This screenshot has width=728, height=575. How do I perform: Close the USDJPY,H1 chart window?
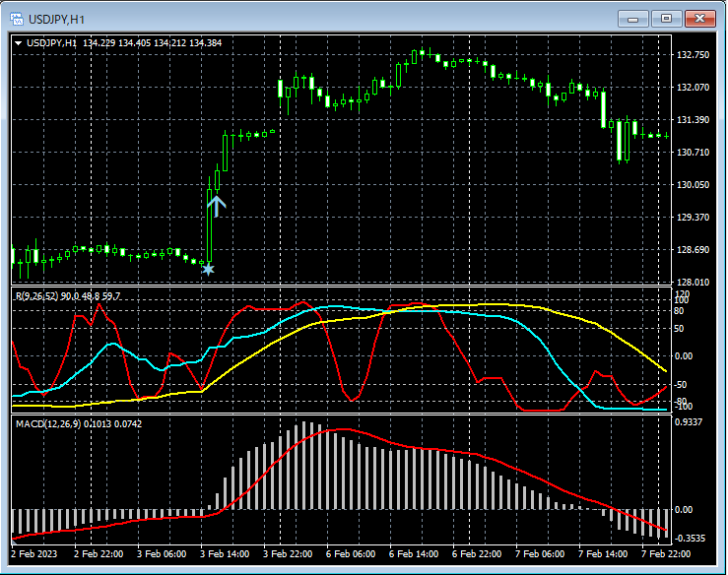point(700,18)
